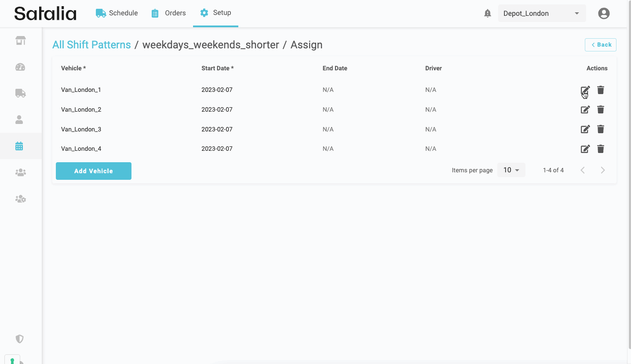This screenshot has height=364, width=631.
Task: Open the dashboard gauge sidebar icon
Action: tap(20, 67)
